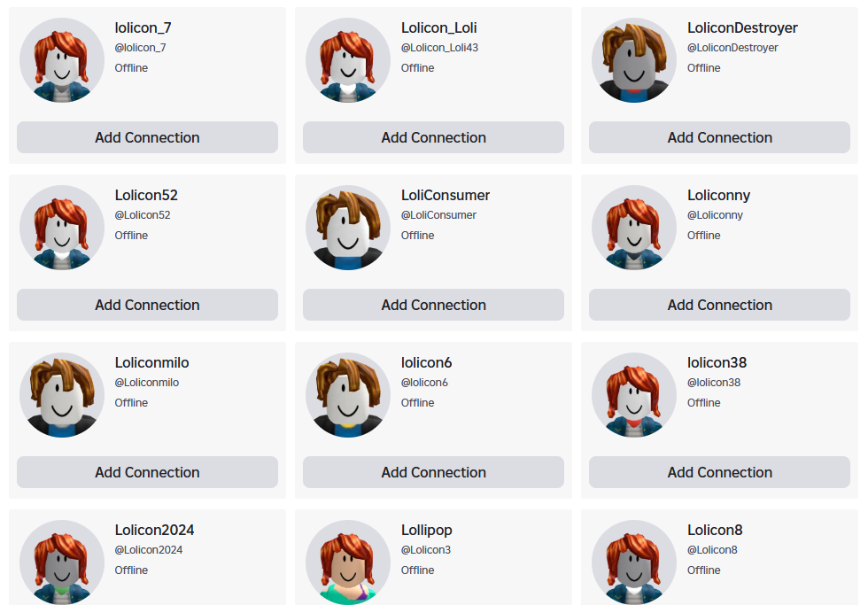Viewport: 868px width, 605px height.
Task: Click Add Connection for lolicon6
Action: [433, 472]
